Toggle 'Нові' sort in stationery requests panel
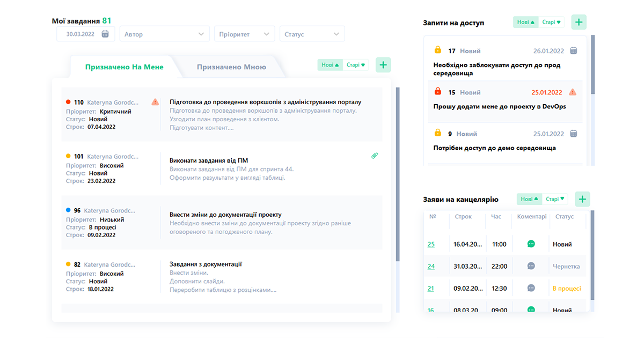Screen dimensions: 644x338 click(x=529, y=199)
